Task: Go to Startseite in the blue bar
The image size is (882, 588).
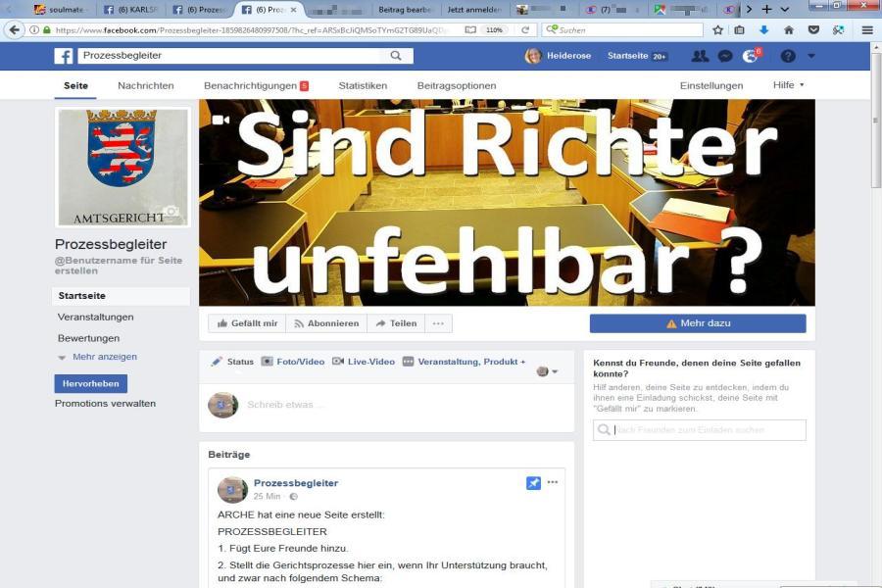Action: tap(628, 56)
